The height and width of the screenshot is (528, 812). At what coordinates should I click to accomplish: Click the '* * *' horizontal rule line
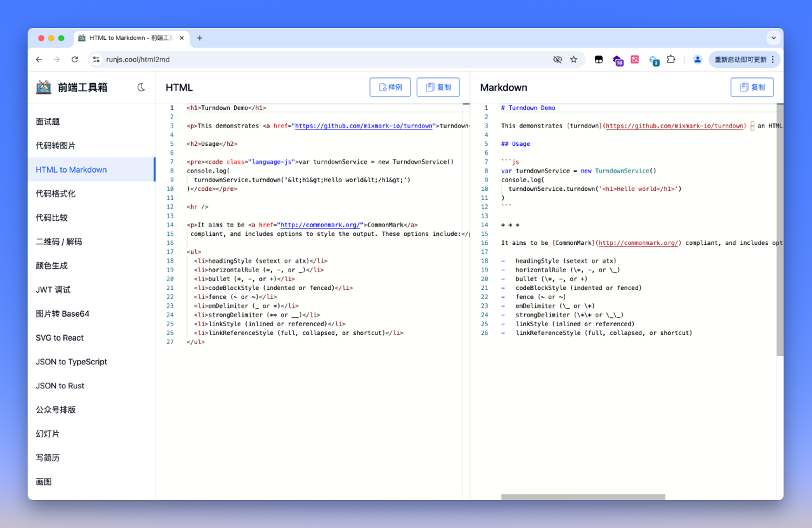510,225
